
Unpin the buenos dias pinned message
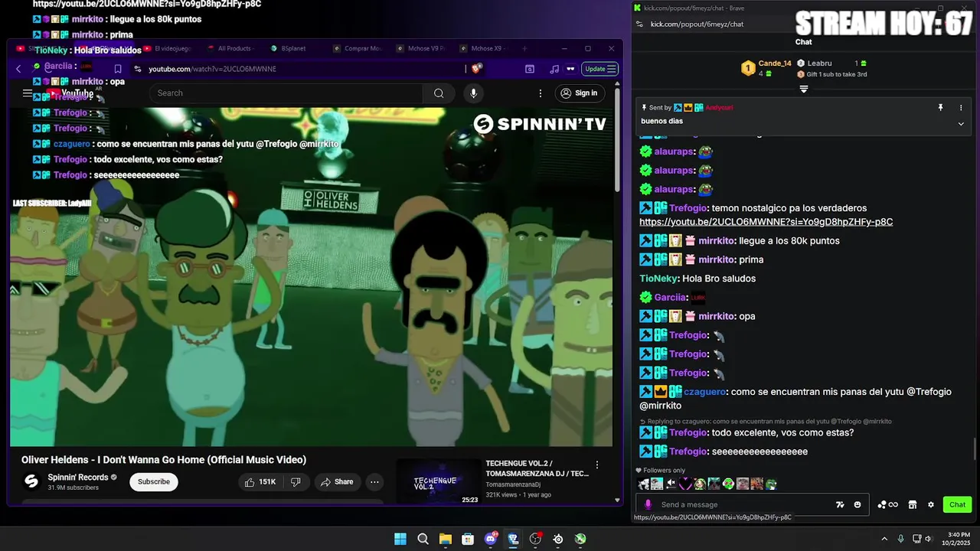[x=940, y=108]
